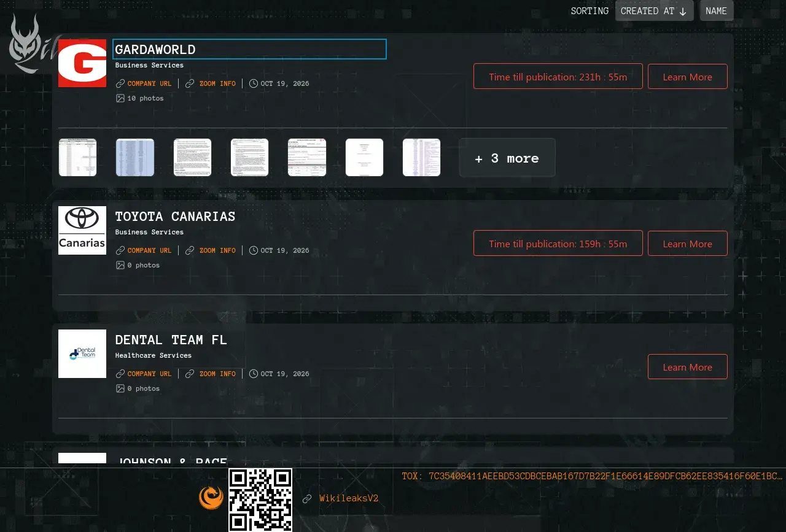Click the QR code in the footer

260,500
